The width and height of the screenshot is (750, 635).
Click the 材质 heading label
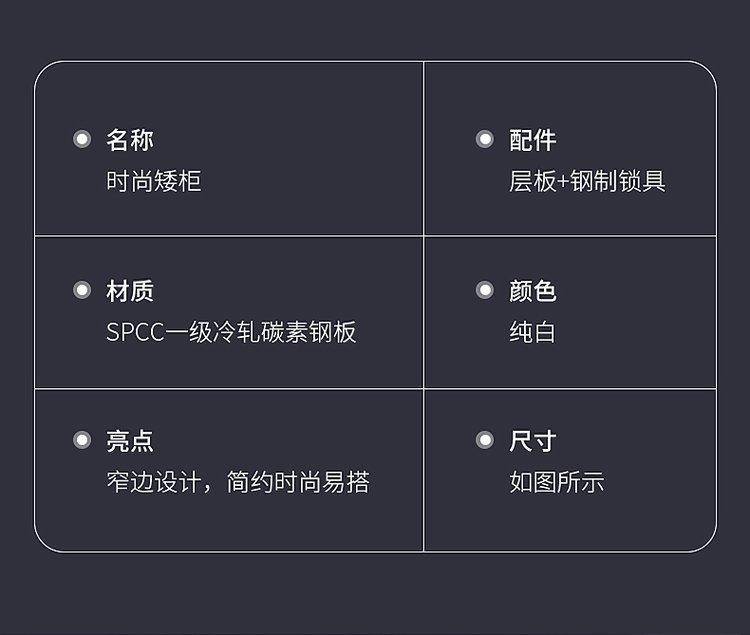click(x=130, y=291)
